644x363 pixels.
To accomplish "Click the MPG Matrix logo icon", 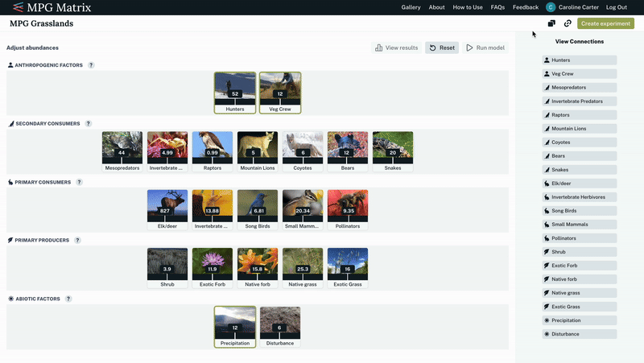I will pyautogui.click(x=18, y=7).
